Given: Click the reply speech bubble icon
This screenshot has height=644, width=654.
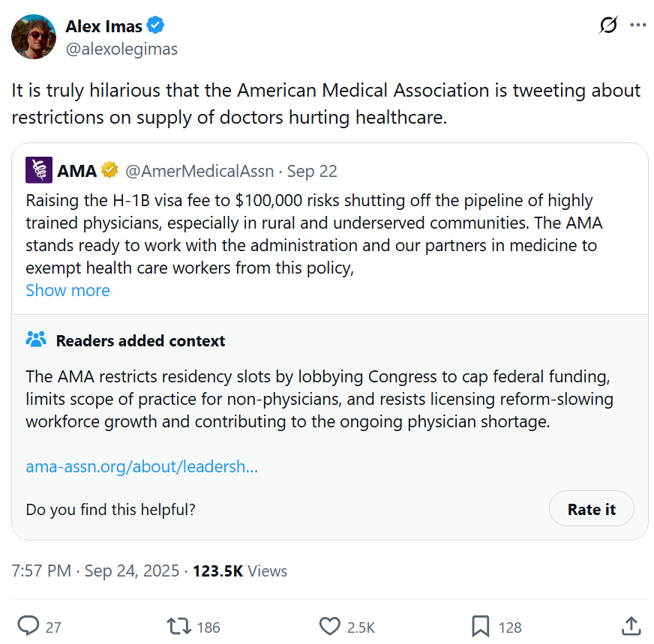Looking at the screenshot, I should tap(28, 626).
